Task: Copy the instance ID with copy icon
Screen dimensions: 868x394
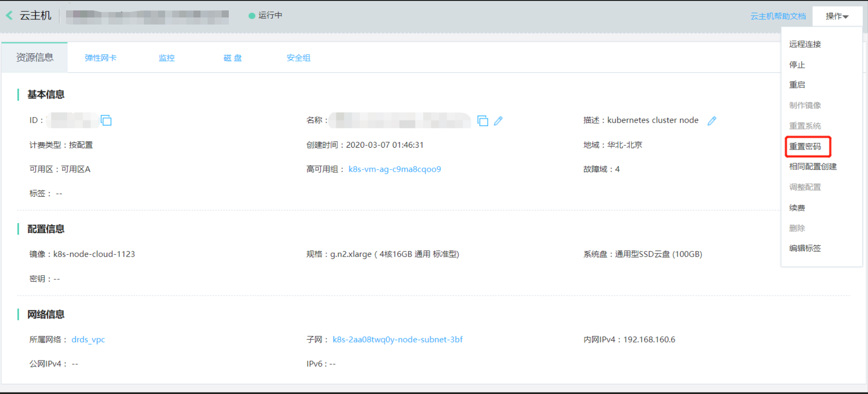Action: pyautogui.click(x=106, y=120)
